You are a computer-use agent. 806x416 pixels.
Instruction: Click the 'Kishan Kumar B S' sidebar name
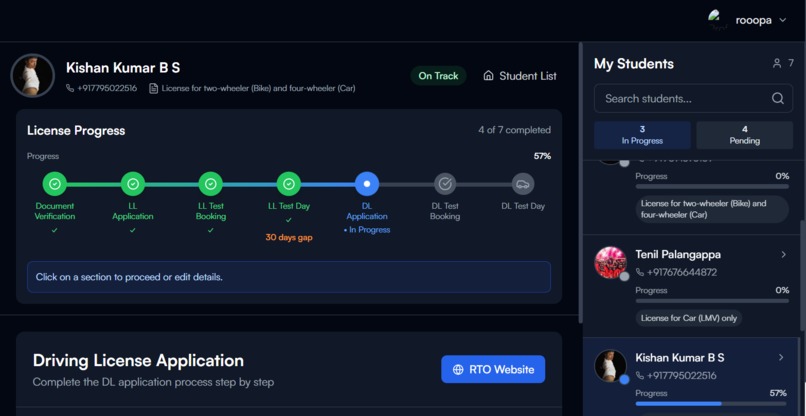[680, 357]
